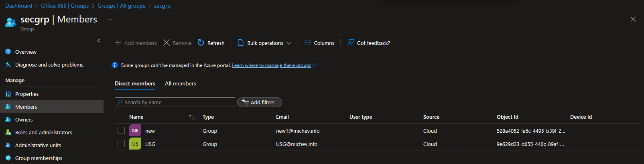Image resolution: width=644 pixels, height=164 pixels.
Task: Click the User type column header
Action: (x=361, y=117)
